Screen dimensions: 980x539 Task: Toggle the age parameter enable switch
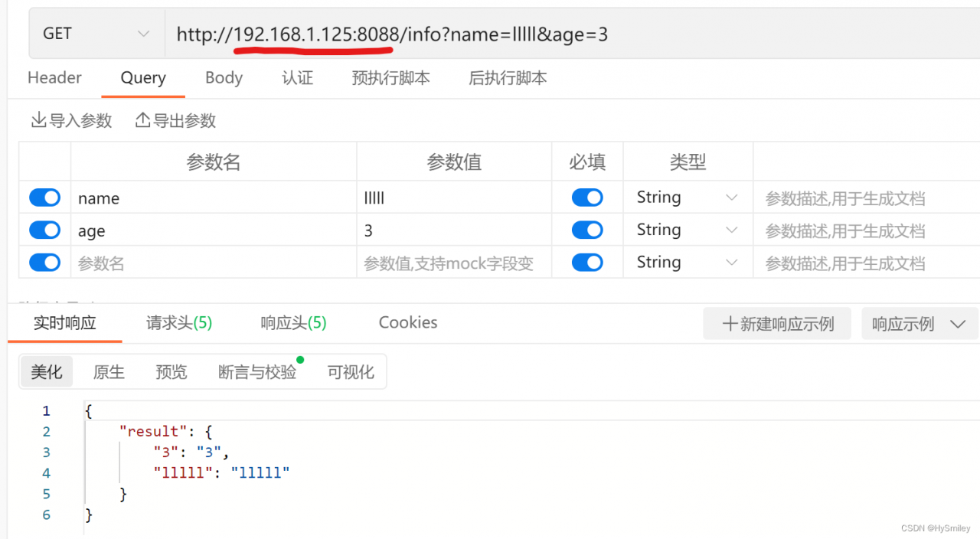45,230
